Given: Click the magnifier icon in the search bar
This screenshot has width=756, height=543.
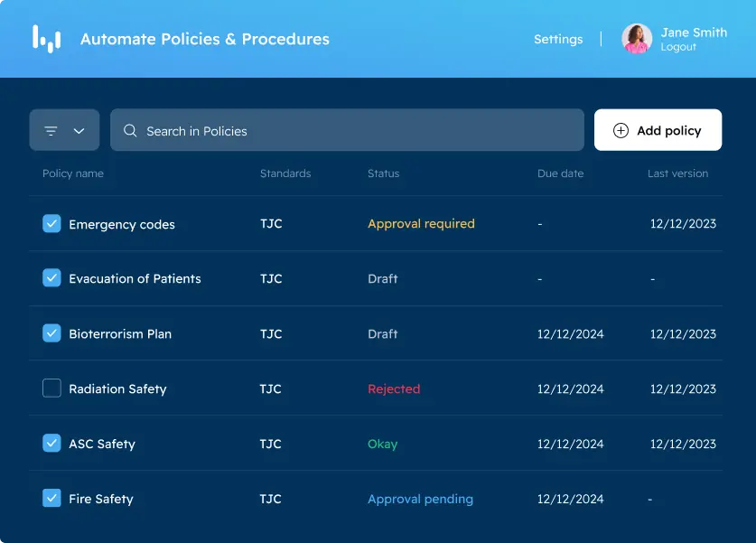Looking at the screenshot, I should [129, 130].
